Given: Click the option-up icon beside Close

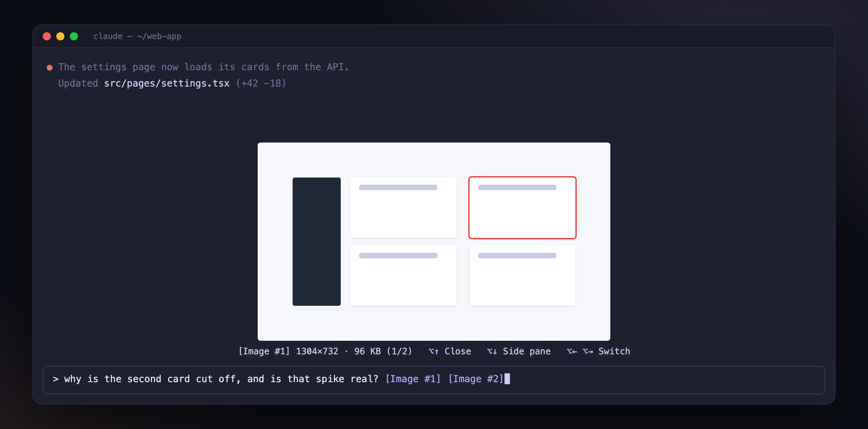Looking at the screenshot, I should click(434, 351).
